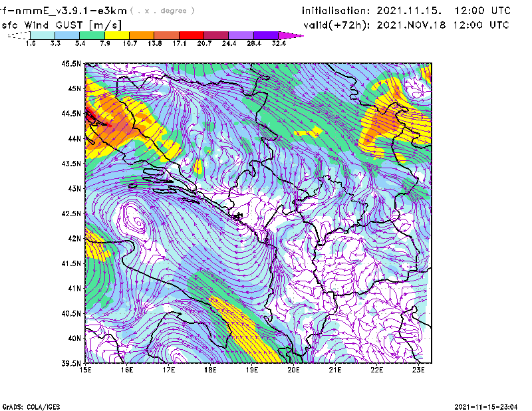Click the timestamp '2021-11-15-23:04'

click(486, 407)
